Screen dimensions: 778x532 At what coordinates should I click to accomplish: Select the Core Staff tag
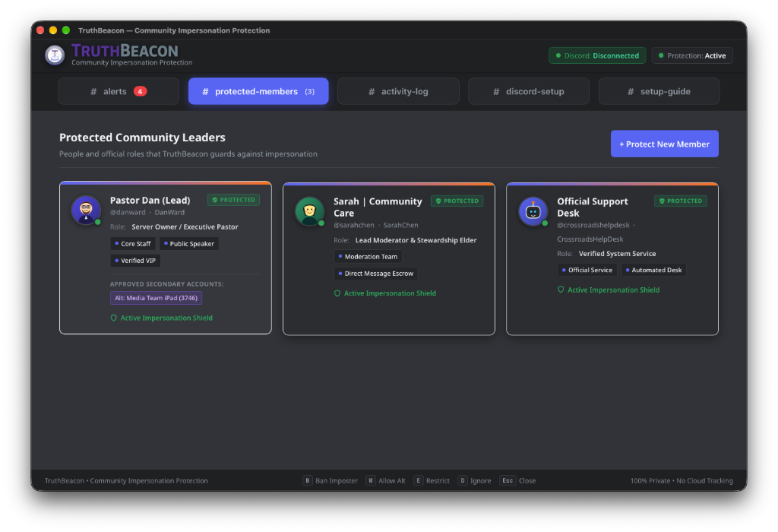click(x=133, y=244)
